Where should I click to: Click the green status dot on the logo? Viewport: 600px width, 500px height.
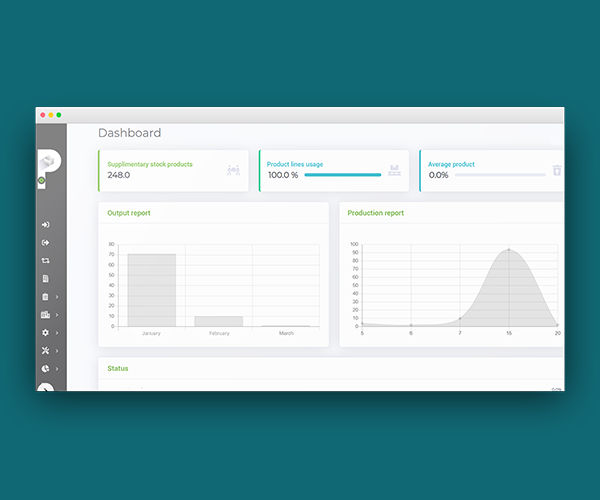click(41, 180)
